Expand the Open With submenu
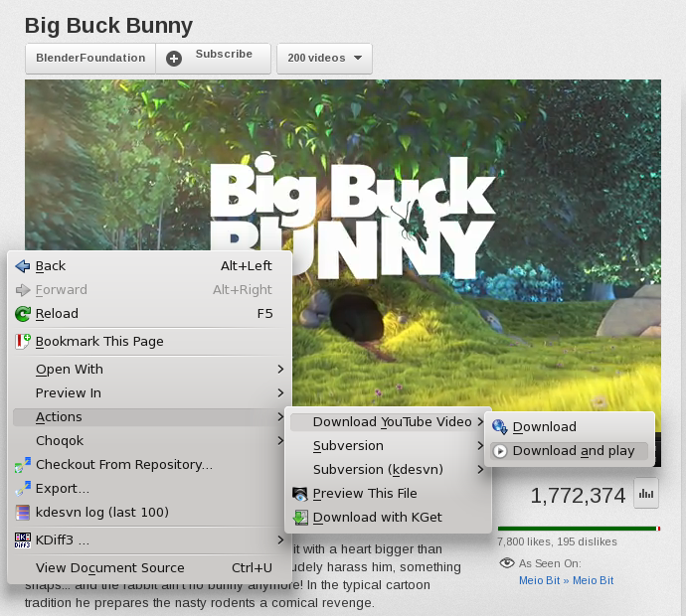 (x=149, y=370)
